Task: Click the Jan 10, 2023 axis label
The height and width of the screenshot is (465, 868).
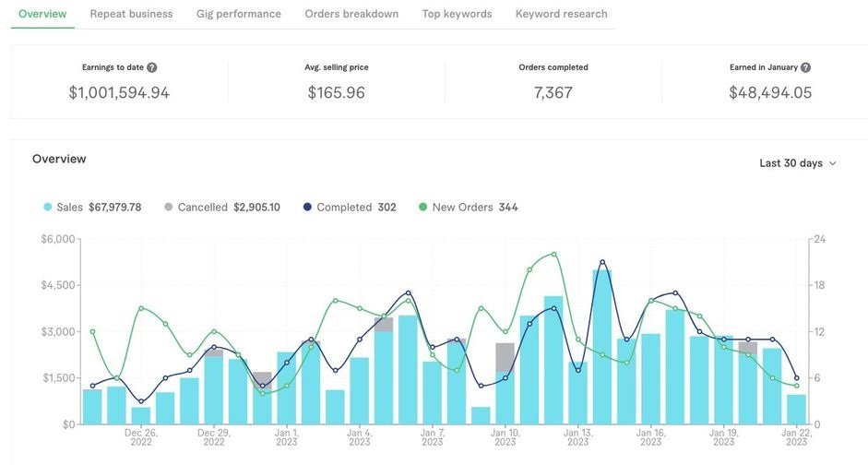Action: (505, 436)
